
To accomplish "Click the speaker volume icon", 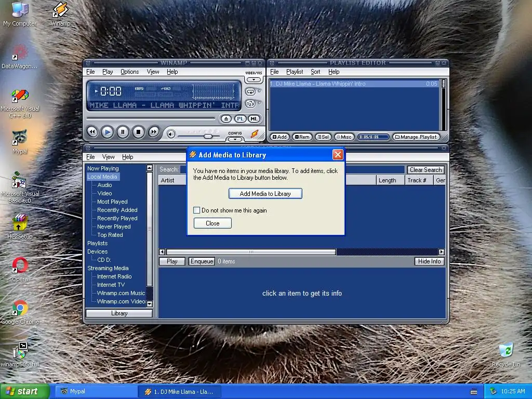I will coord(171,135).
